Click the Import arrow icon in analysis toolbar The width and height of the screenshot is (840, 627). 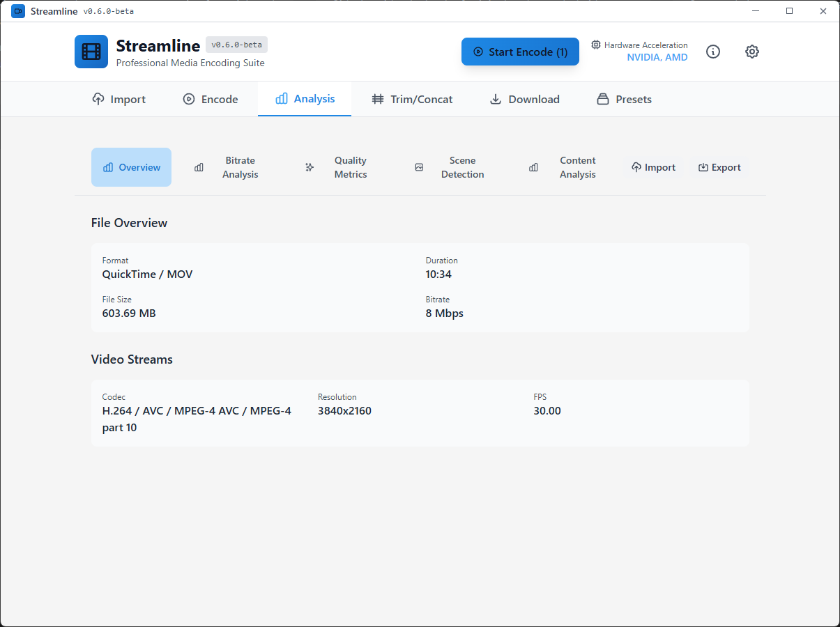pos(636,167)
